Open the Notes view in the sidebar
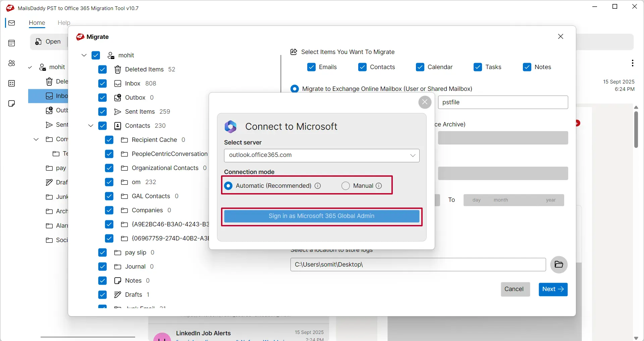The height and width of the screenshot is (341, 644). 12,103
